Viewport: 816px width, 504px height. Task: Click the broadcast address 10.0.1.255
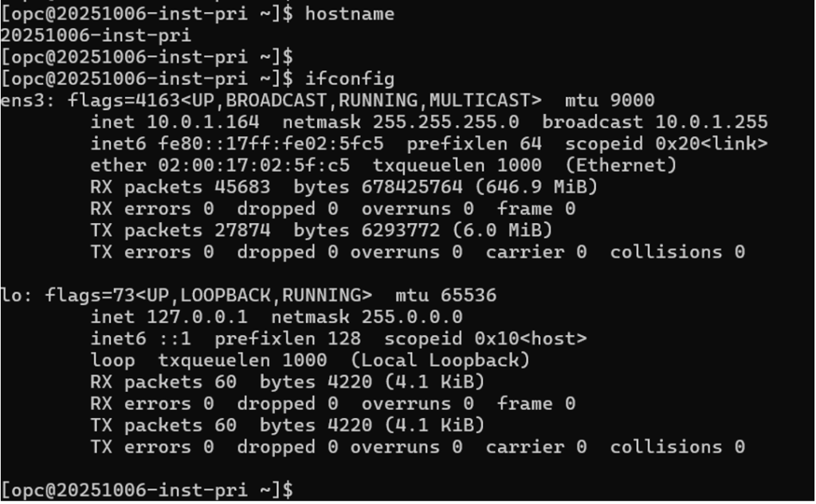(712, 123)
